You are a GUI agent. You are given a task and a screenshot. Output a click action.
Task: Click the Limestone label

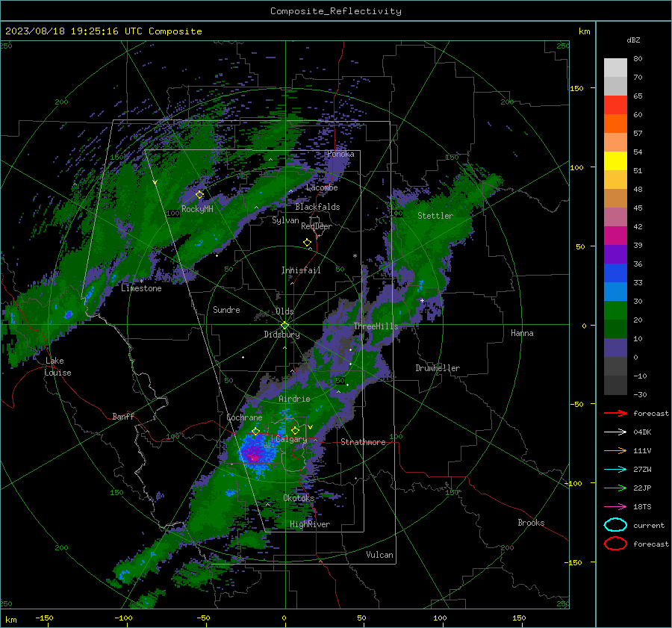coord(141,288)
